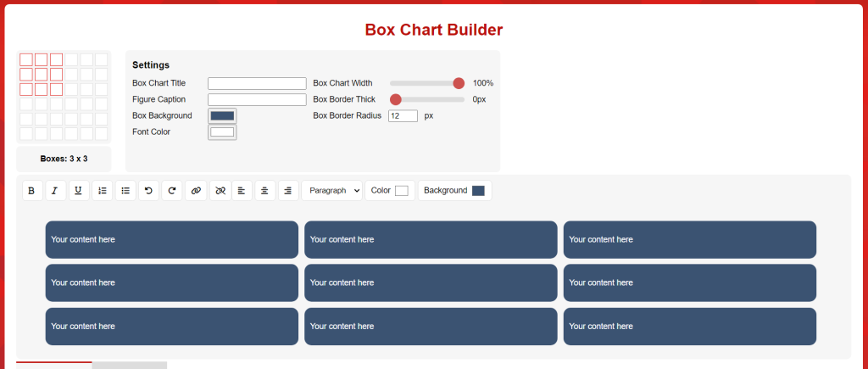This screenshot has width=868, height=369.
Task: Redo the last undone edit
Action: 171,191
